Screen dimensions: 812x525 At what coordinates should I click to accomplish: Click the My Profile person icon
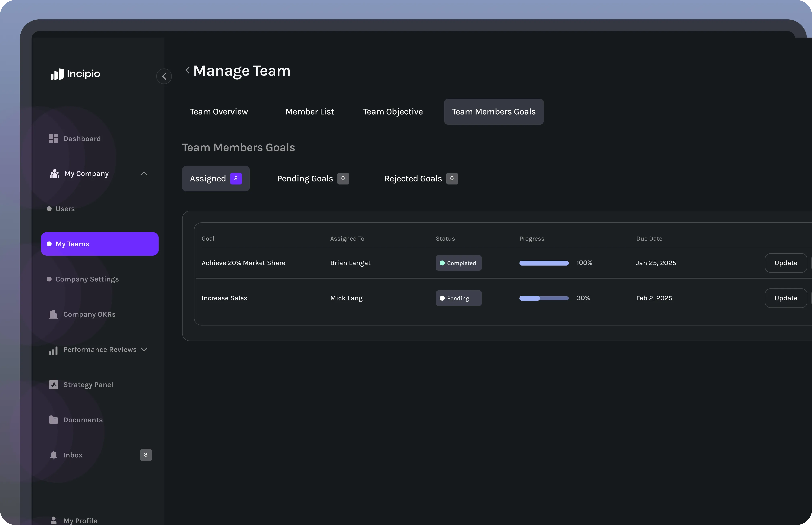(x=53, y=520)
